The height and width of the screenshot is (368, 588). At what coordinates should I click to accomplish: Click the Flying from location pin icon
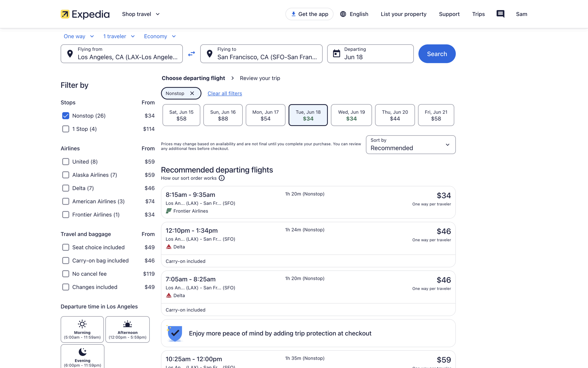point(70,54)
